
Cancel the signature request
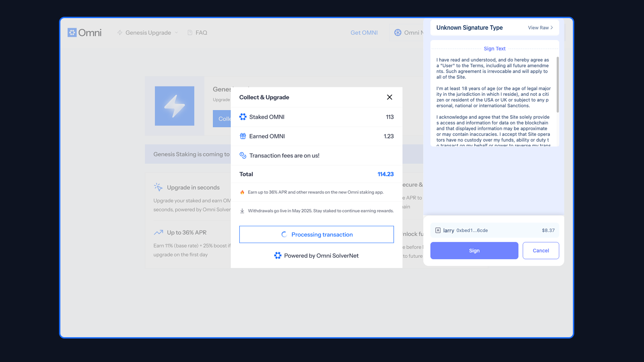coord(540,251)
